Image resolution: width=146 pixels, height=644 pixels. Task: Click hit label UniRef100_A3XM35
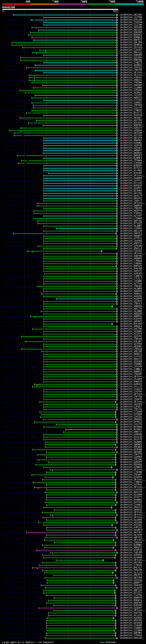click(131, 319)
